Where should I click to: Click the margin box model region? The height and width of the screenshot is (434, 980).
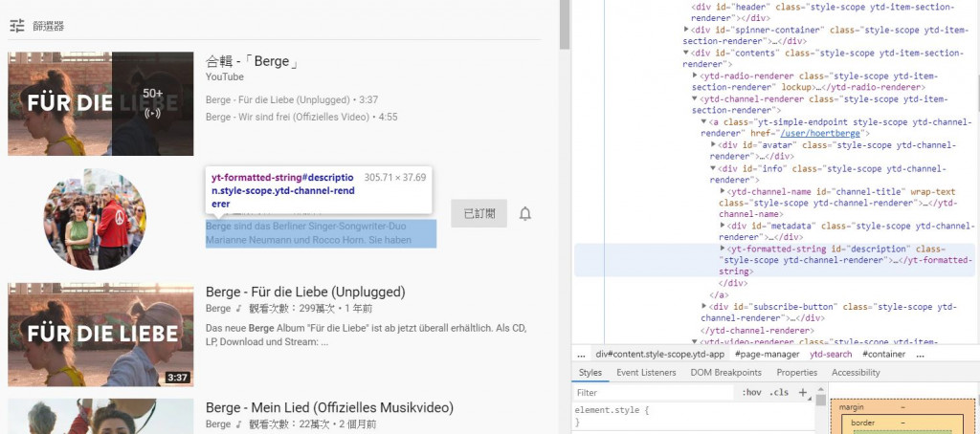[x=853, y=407]
